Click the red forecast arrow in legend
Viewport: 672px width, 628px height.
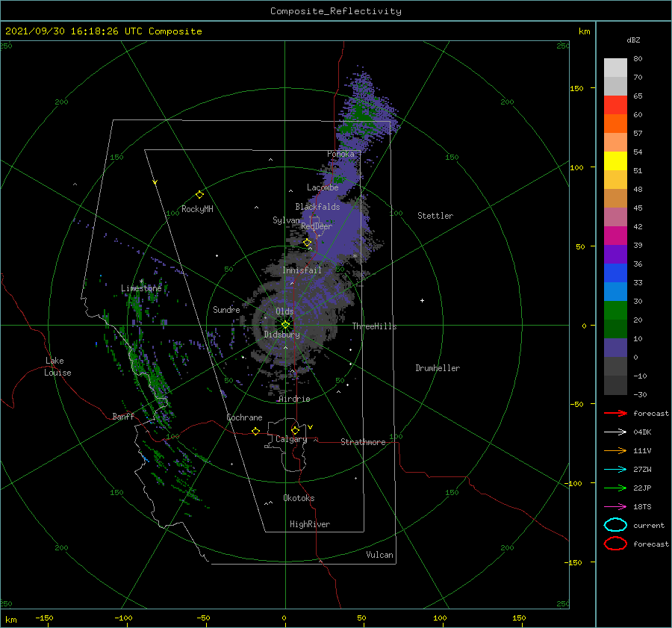[x=615, y=413]
